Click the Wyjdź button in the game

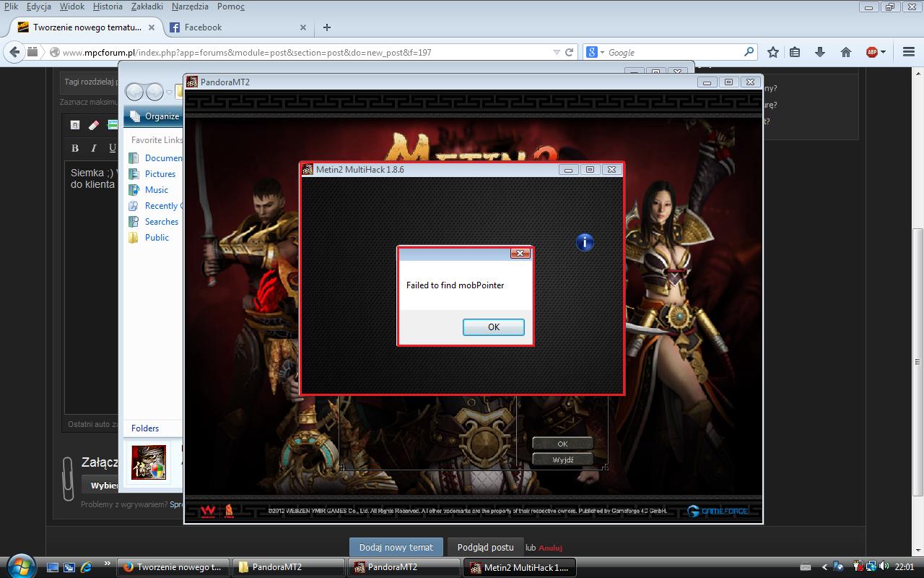click(562, 459)
